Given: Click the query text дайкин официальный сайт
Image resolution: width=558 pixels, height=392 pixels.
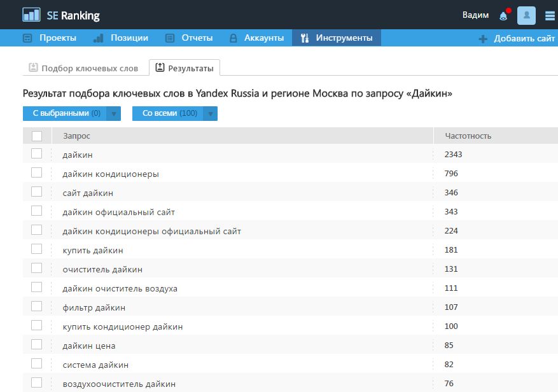Looking at the screenshot, I should pos(119,213).
